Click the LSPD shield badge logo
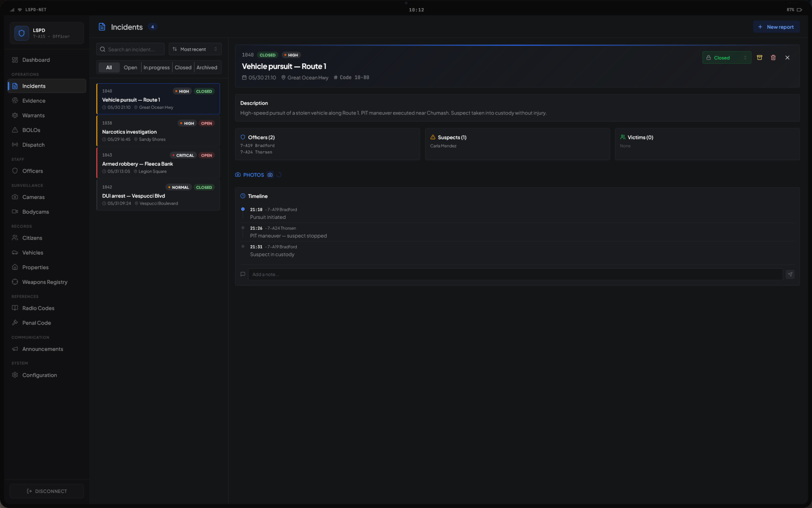The height and width of the screenshot is (508, 812). click(22, 33)
